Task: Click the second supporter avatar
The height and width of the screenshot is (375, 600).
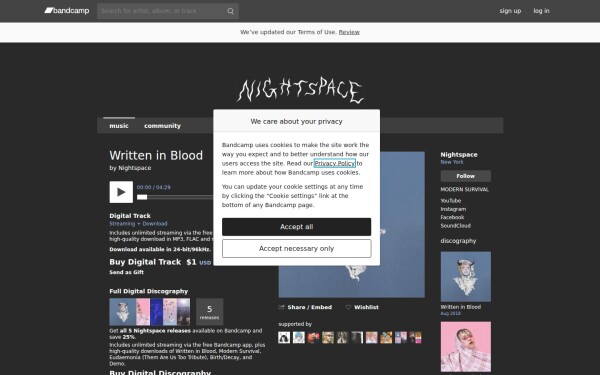Action: [x=299, y=338]
